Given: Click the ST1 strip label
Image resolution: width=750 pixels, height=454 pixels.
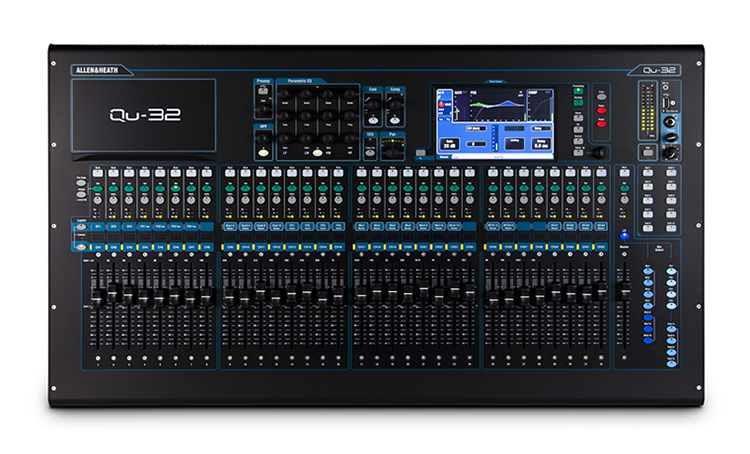Looking at the screenshot, I should pos(98,226).
